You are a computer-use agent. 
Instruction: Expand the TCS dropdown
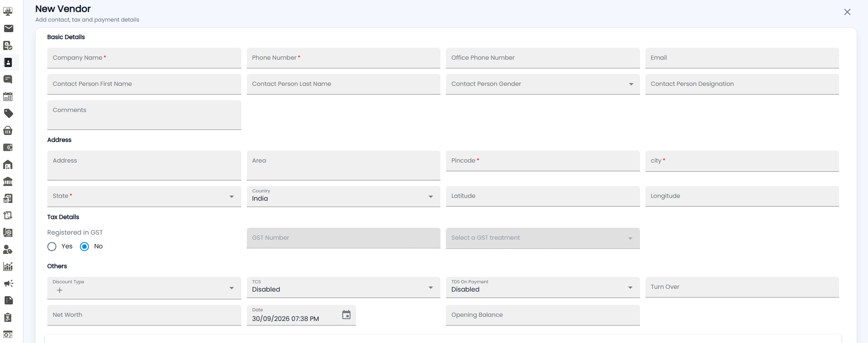pyautogui.click(x=344, y=287)
